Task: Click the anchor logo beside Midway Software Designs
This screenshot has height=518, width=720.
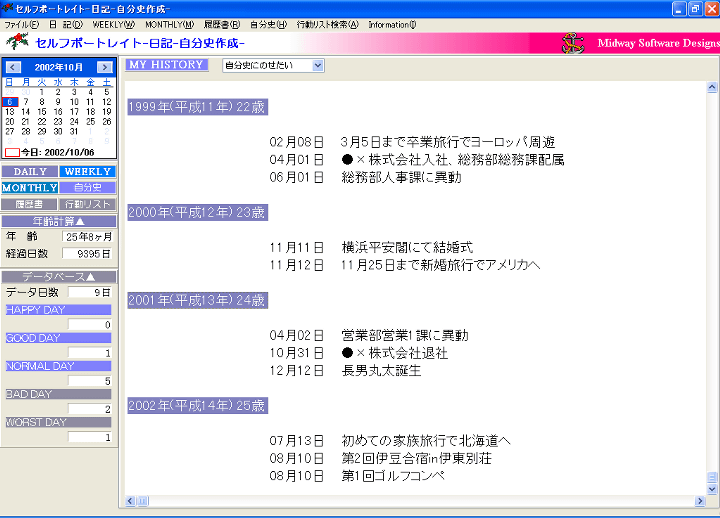Action: pyautogui.click(x=573, y=43)
